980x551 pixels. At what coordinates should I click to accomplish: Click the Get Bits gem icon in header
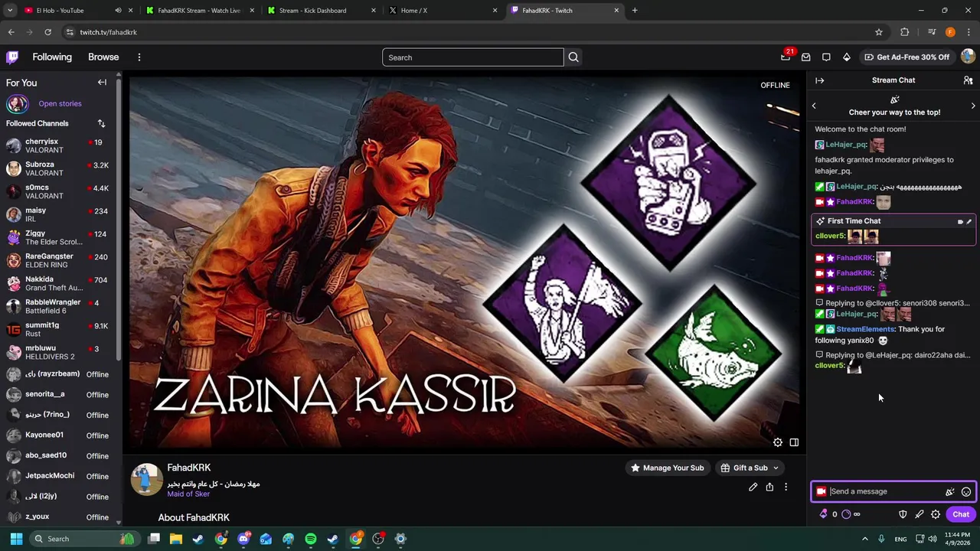pos(846,57)
